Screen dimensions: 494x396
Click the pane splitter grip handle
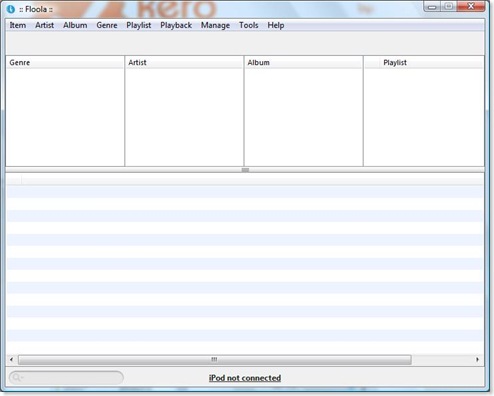tap(245, 170)
